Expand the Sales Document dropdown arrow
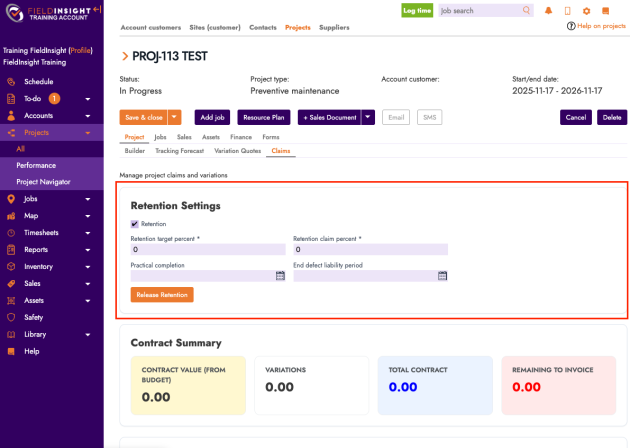The height and width of the screenshot is (448, 630). (368, 117)
